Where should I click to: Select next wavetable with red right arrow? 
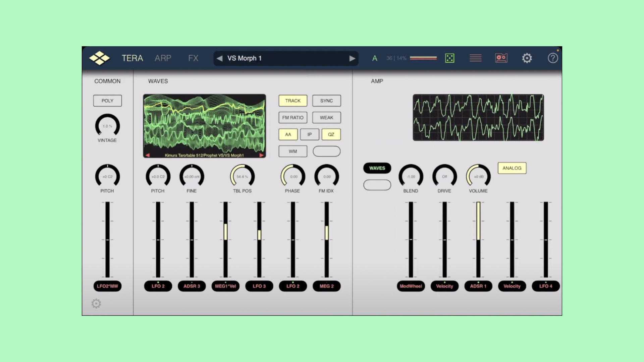coord(261,155)
